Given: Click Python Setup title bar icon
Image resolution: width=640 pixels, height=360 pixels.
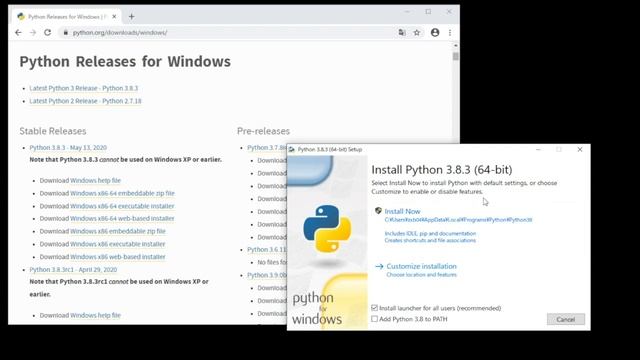Looking at the screenshot, I should (292, 149).
